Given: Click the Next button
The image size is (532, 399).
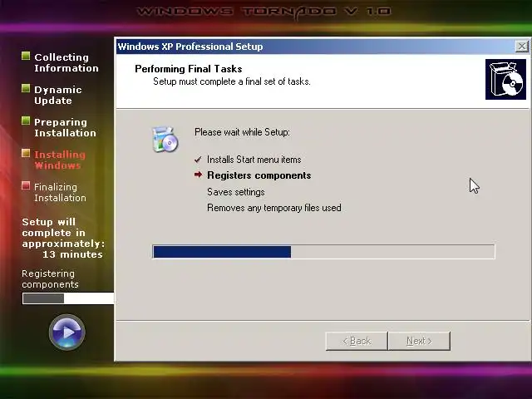Looking at the screenshot, I should point(419,341).
